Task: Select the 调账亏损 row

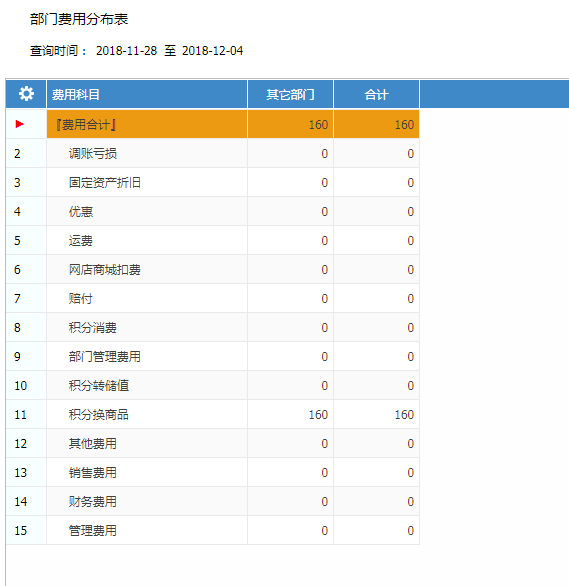Action: point(213,153)
